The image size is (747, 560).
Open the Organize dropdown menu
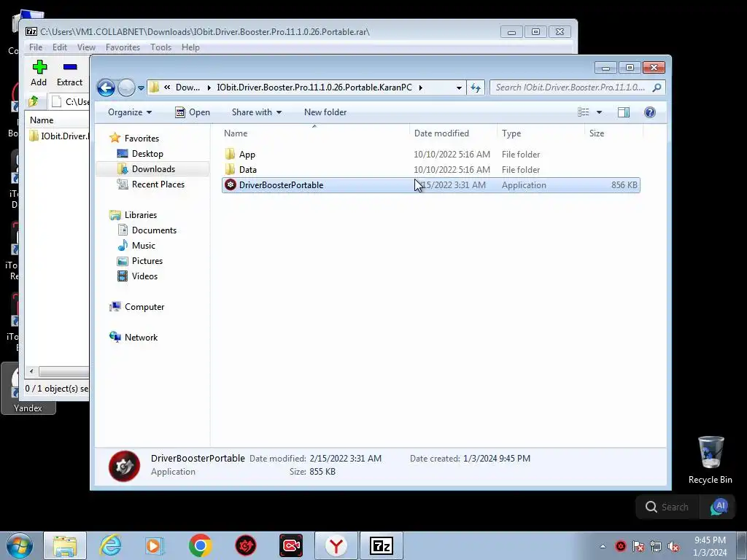tap(130, 112)
